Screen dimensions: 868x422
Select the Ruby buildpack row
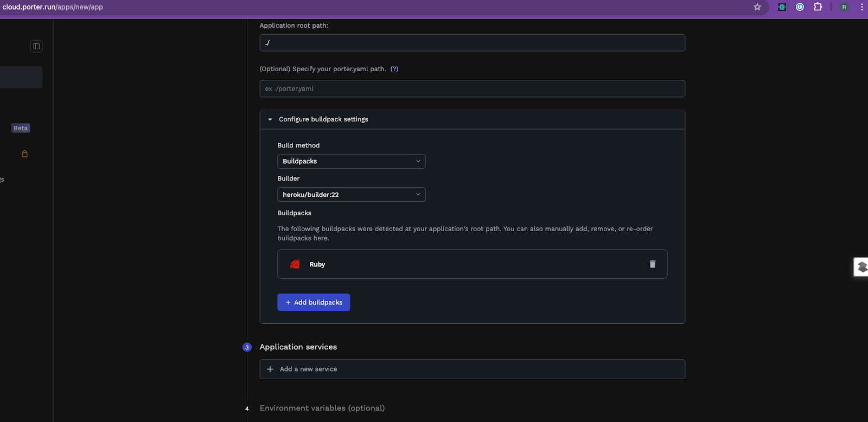coord(473,264)
